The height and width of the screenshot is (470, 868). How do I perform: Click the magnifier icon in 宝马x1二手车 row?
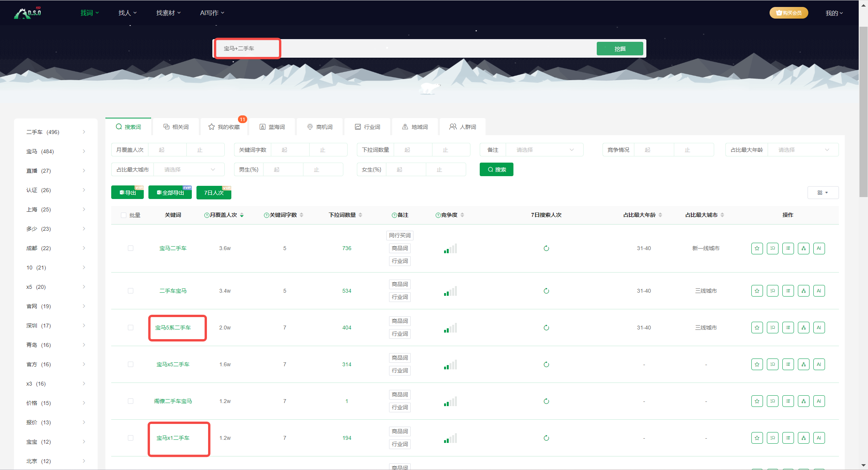pos(772,438)
